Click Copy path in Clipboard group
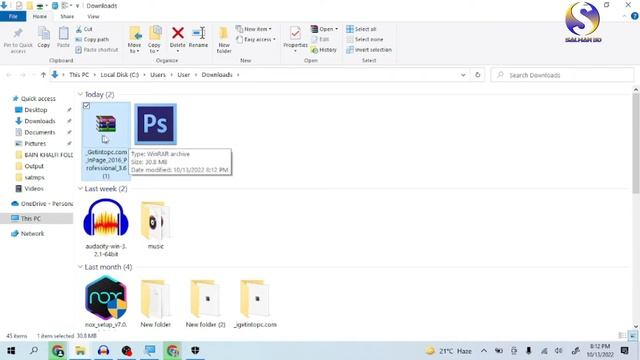This screenshot has height=360, width=640. [92, 40]
